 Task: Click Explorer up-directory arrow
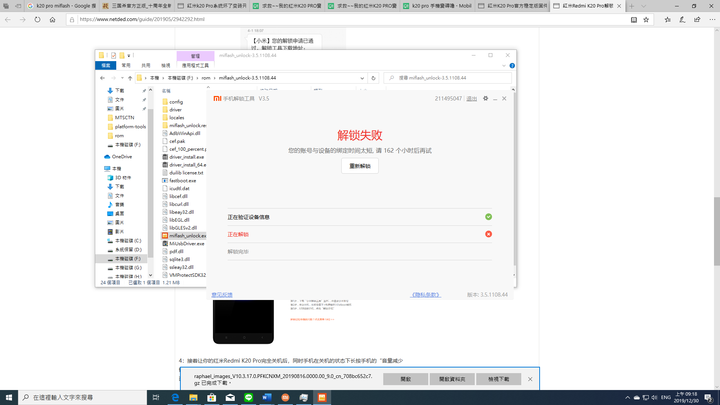130,78
